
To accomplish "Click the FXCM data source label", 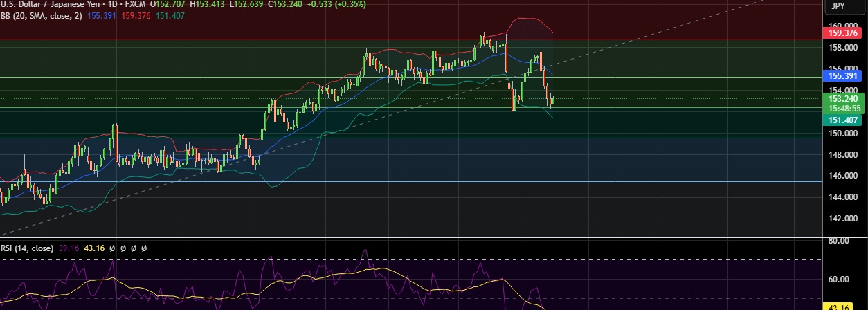I will pos(134,3).
